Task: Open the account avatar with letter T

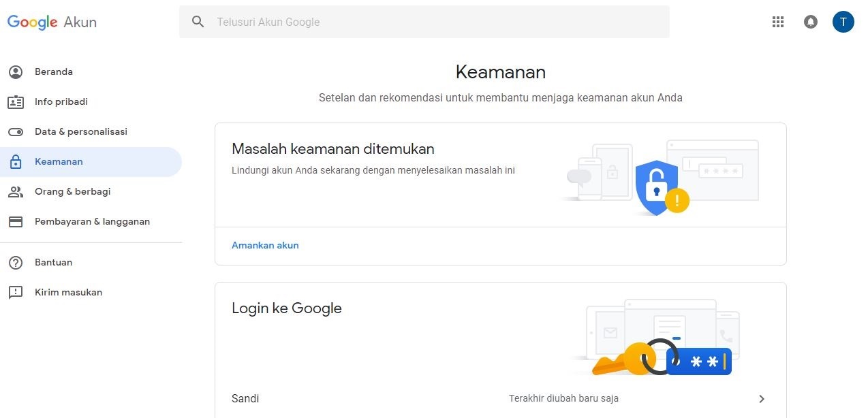Action: [843, 22]
